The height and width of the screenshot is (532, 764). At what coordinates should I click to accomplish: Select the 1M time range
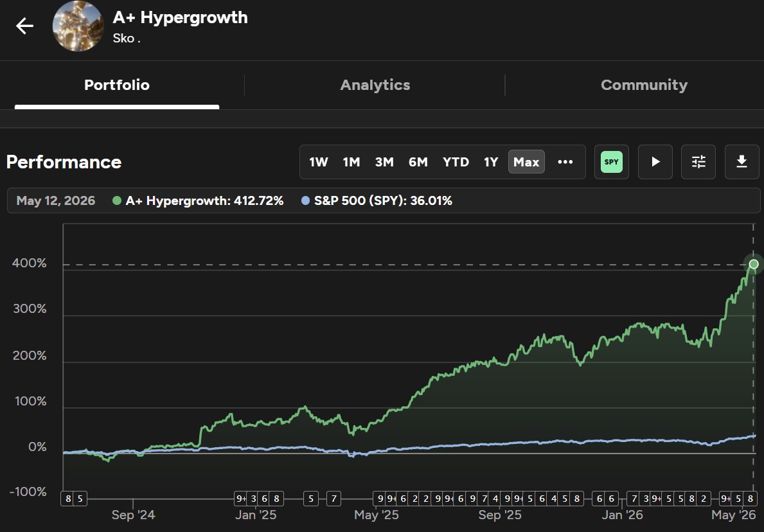(x=351, y=162)
